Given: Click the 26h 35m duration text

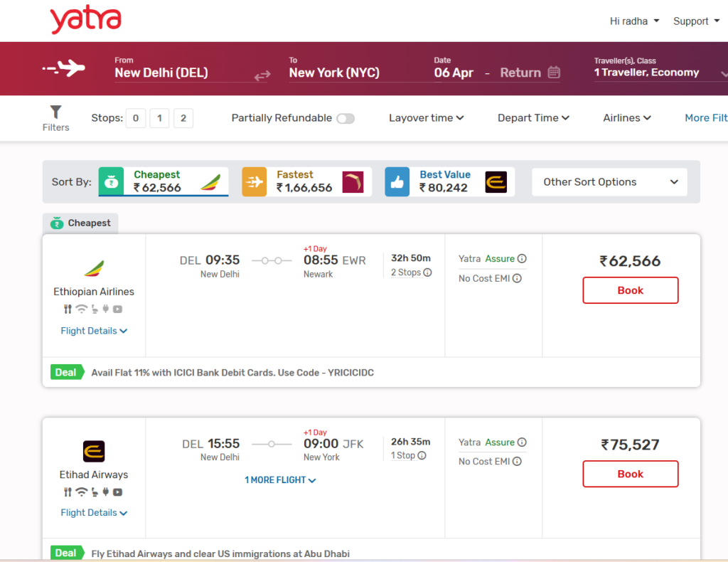Looking at the screenshot, I should [x=411, y=441].
